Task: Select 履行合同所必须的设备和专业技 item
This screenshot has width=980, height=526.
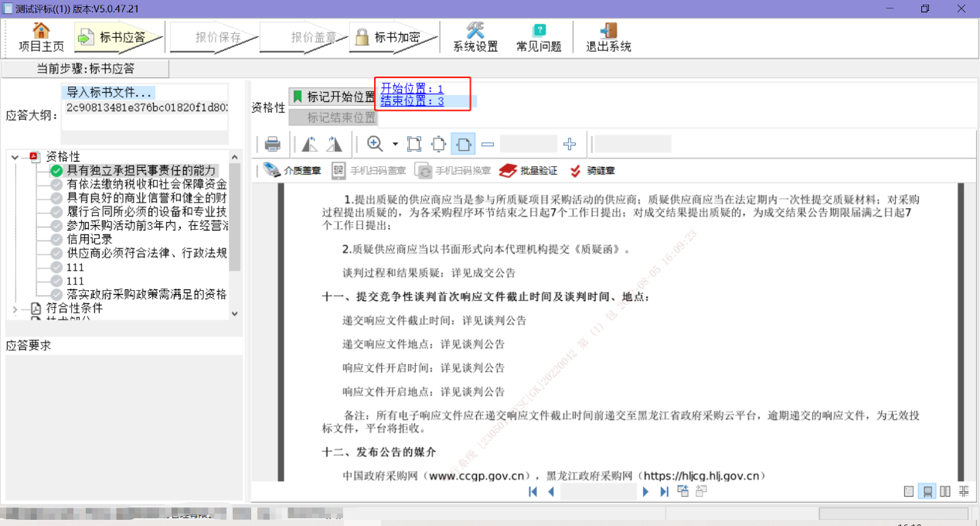Action: coord(146,211)
